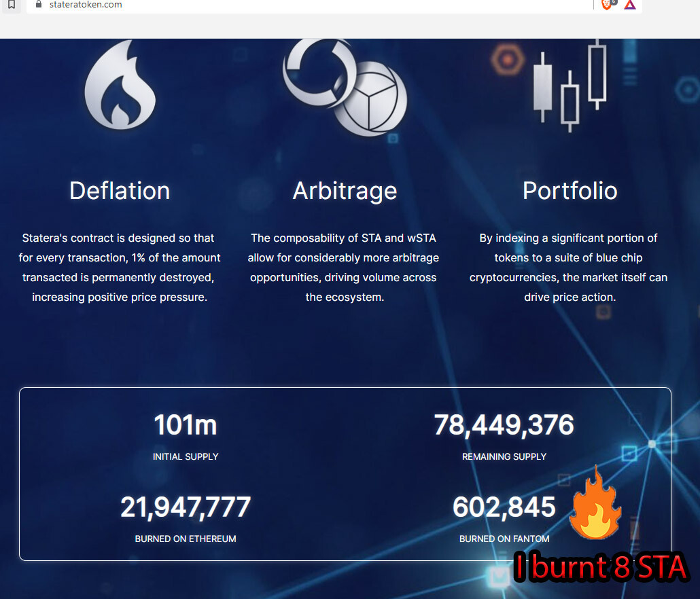
Task: Click the BURNED ON FANTOM label
Action: click(x=504, y=539)
